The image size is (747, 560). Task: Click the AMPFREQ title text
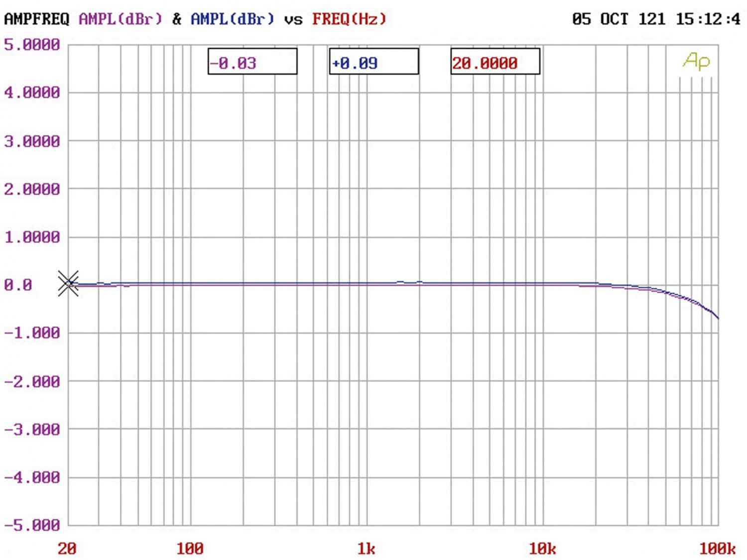point(37,19)
